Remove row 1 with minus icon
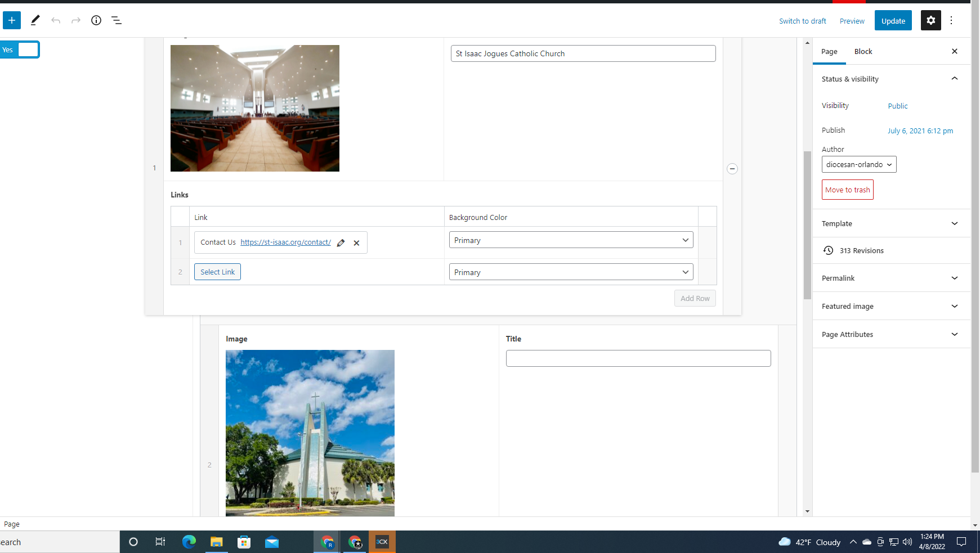This screenshot has height=553, width=980. [x=732, y=169]
